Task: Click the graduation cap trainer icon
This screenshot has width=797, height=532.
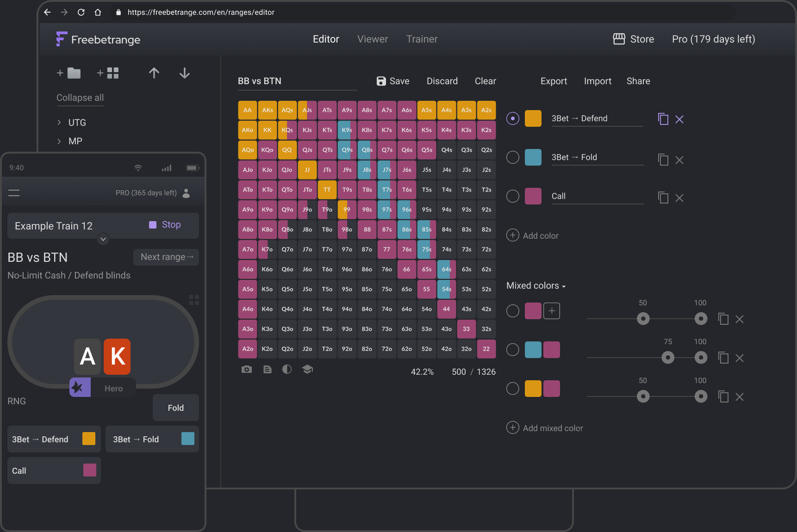Action: pyautogui.click(x=307, y=369)
